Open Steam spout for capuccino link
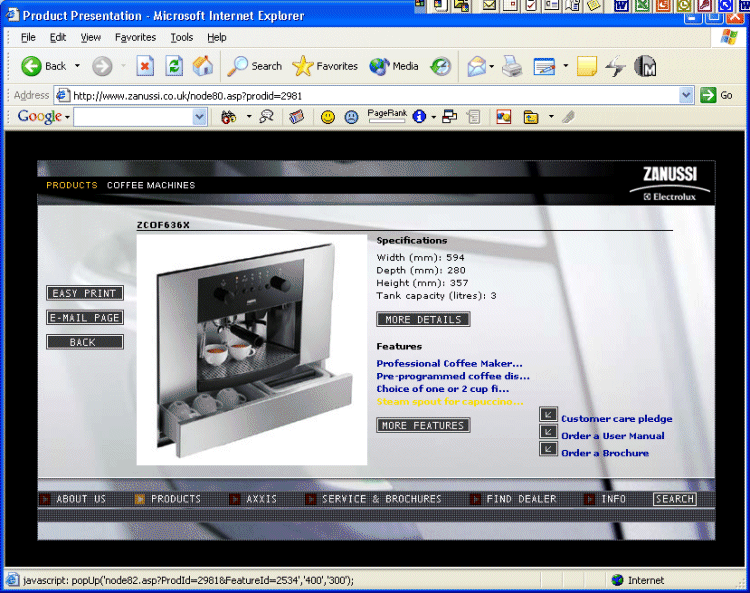750x593 pixels. click(x=450, y=402)
